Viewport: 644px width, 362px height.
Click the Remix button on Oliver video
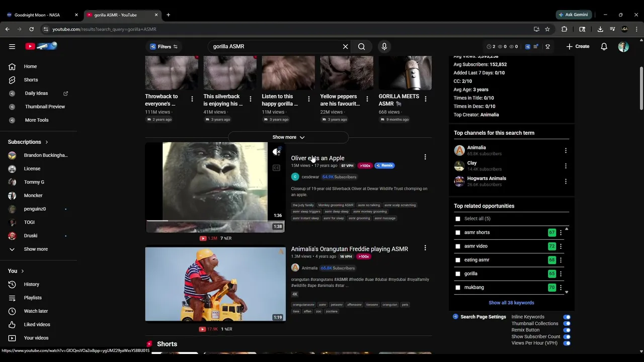[384, 165]
